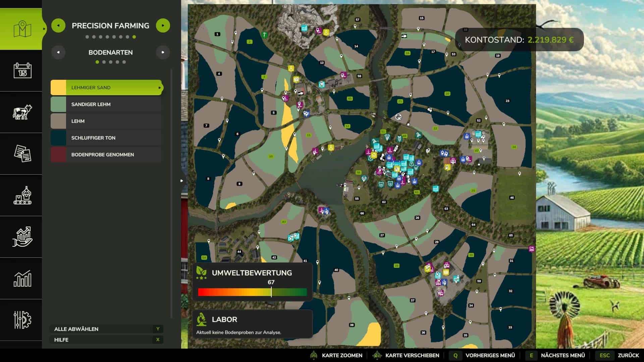Open the contracts documents icon
Image resolution: width=644 pixels, height=362 pixels.
pos(22,154)
